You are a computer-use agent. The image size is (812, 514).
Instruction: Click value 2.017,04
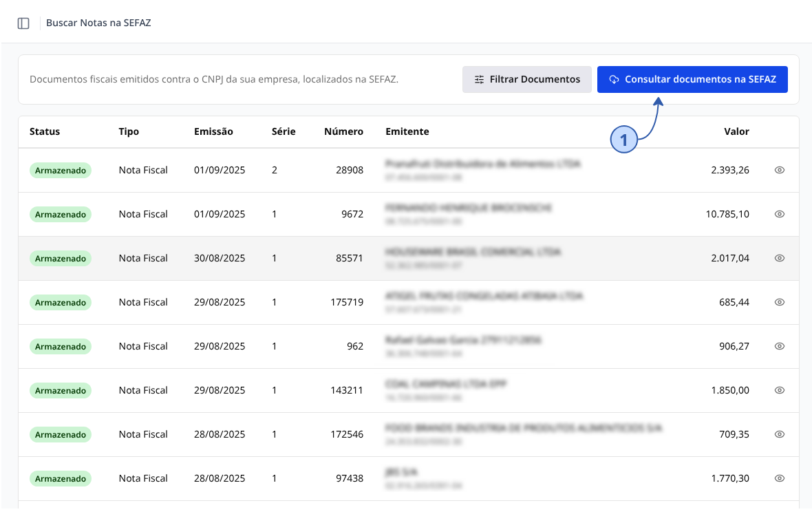(730, 258)
